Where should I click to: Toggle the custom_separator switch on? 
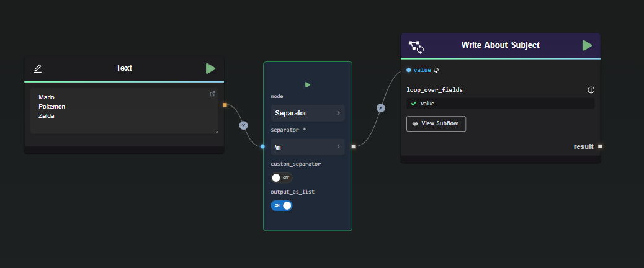click(281, 177)
